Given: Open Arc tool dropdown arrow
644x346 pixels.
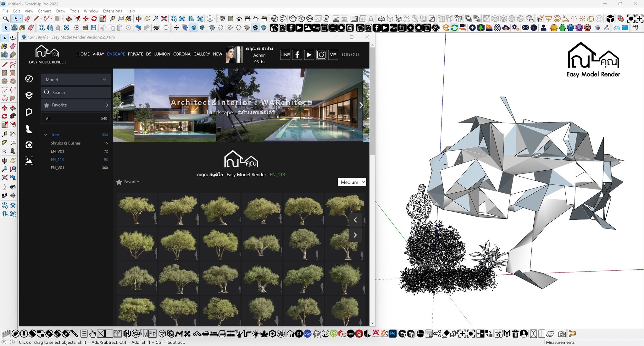Looking at the screenshot, I should click(x=52, y=19).
